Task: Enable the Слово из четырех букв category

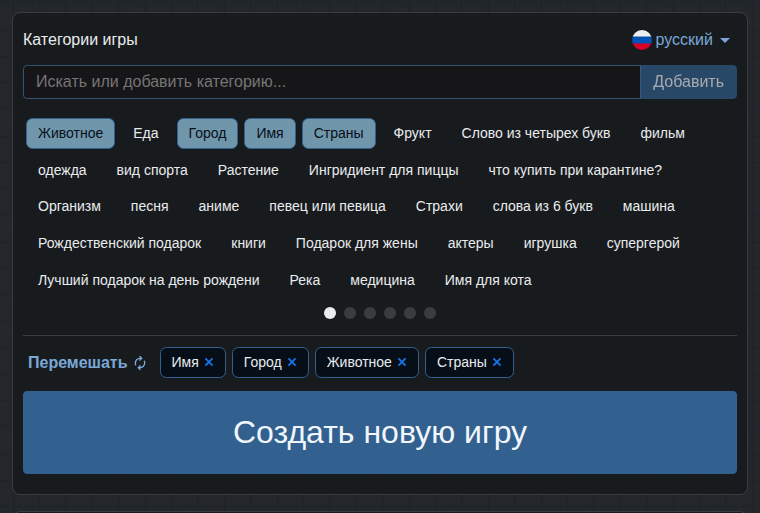Action: [x=536, y=133]
